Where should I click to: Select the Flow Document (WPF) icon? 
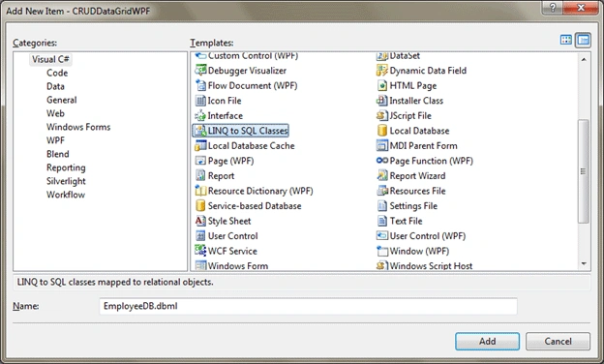tap(200, 85)
